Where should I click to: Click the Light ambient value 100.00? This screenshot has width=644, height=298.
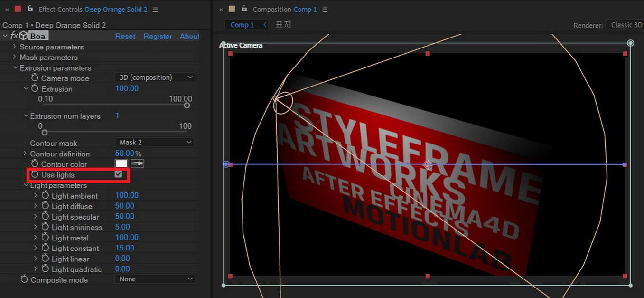point(127,195)
